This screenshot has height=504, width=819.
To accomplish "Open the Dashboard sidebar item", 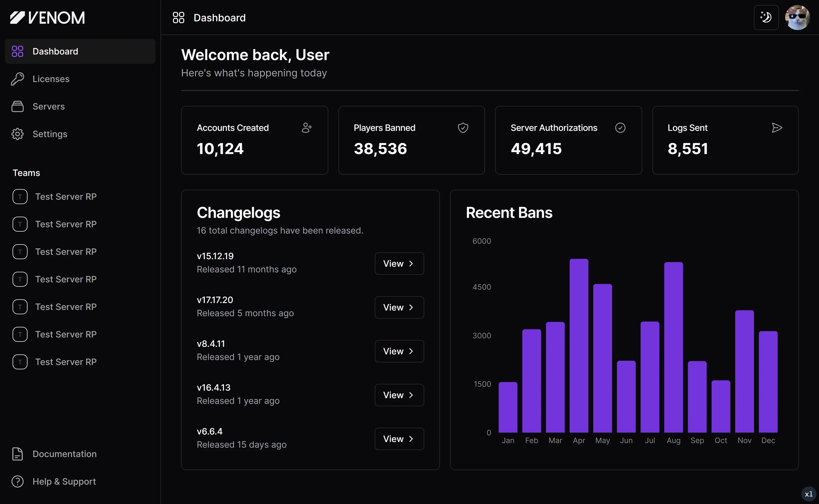I will click(80, 51).
